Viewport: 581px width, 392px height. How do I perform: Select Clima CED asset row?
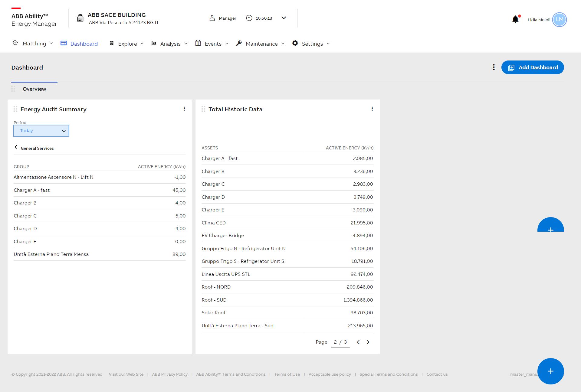click(x=287, y=223)
